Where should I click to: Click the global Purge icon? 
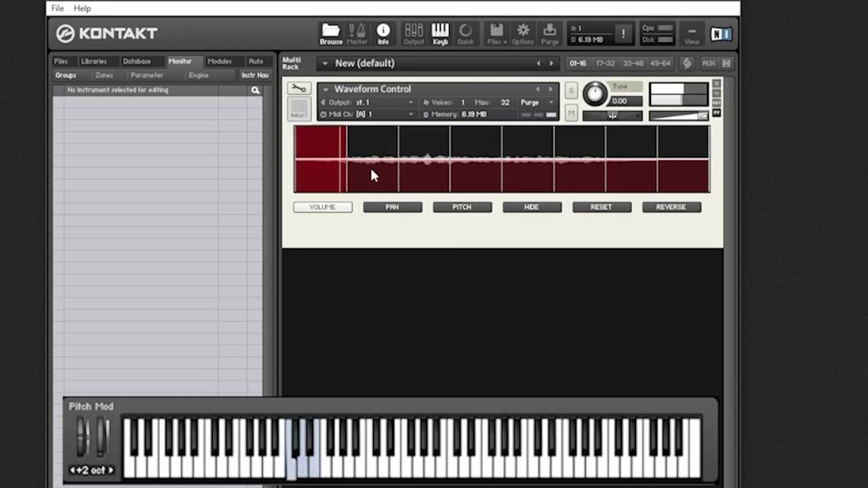pos(549,33)
